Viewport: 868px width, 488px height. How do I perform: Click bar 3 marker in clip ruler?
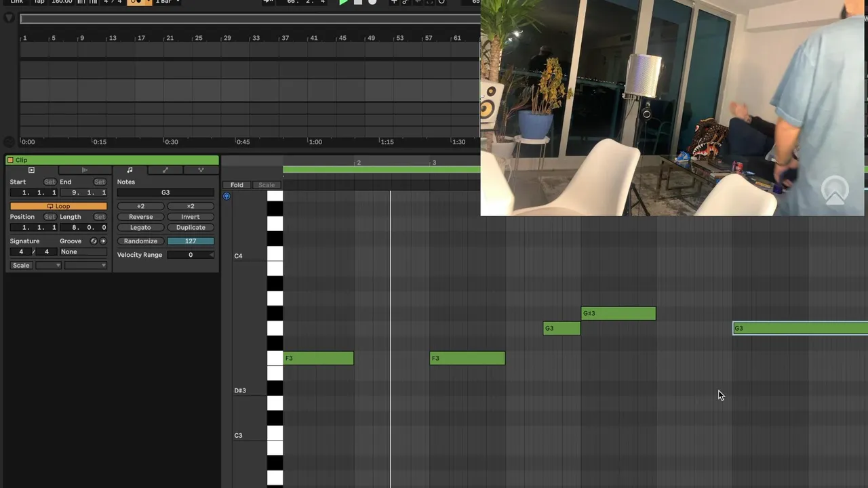click(434, 163)
